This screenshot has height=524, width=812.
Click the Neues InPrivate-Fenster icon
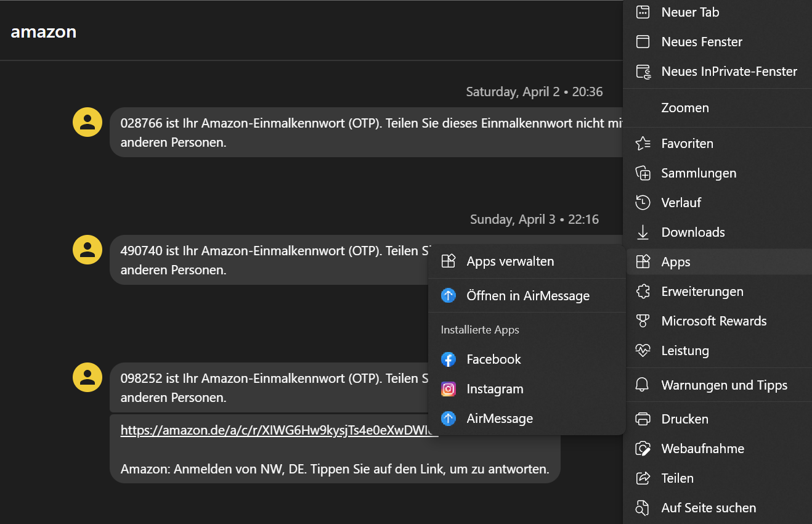point(643,72)
